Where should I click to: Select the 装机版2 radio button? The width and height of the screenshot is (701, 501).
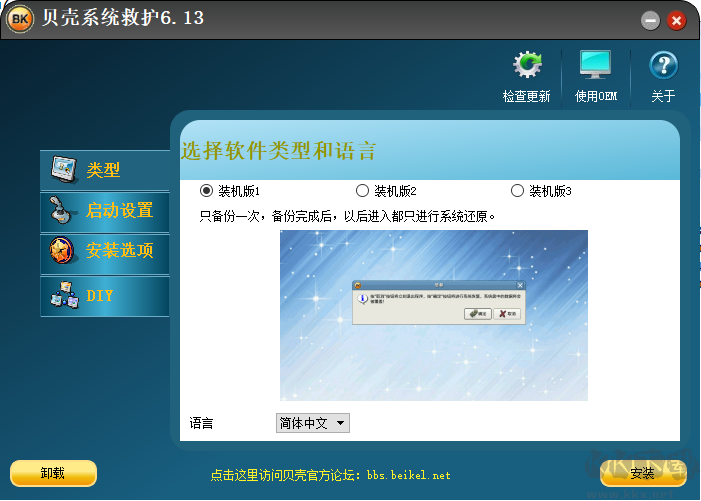point(362,191)
